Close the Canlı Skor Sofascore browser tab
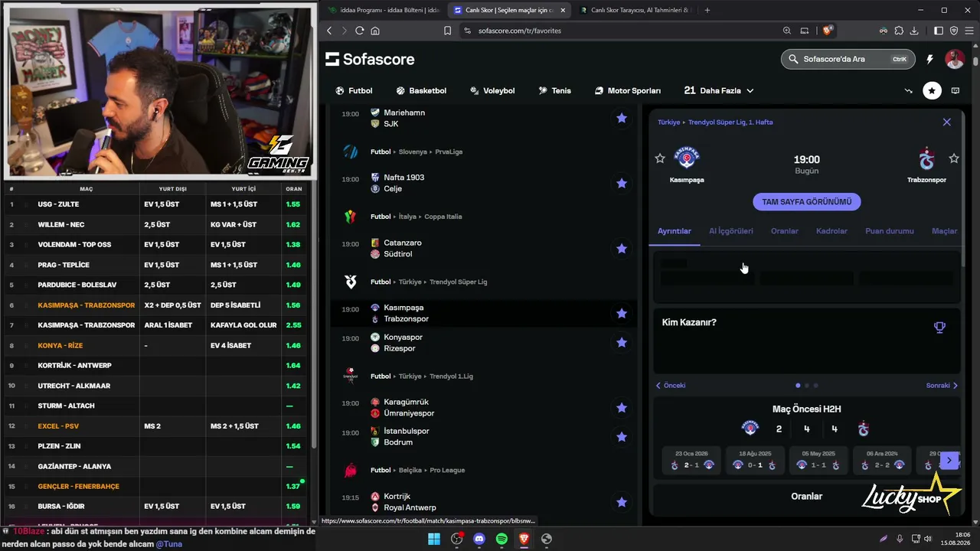The width and height of the screenshot is (980, 551). pyautogui.click(x=563, y=10)
